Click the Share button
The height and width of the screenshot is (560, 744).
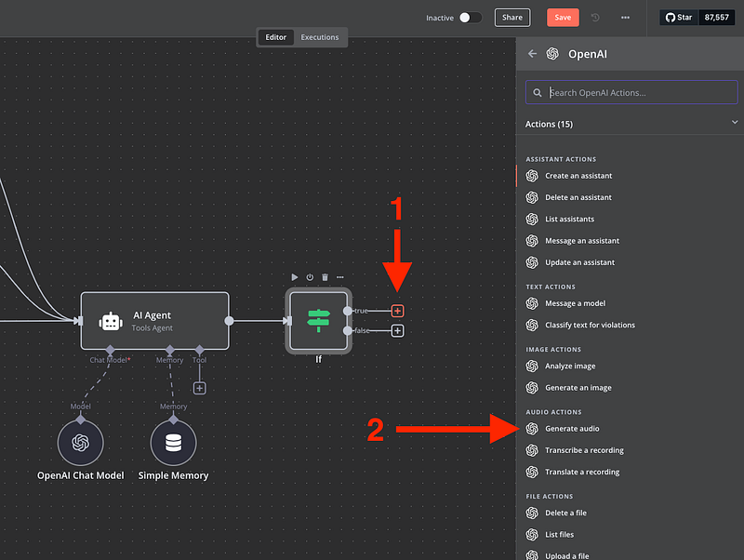click(512, 18)
